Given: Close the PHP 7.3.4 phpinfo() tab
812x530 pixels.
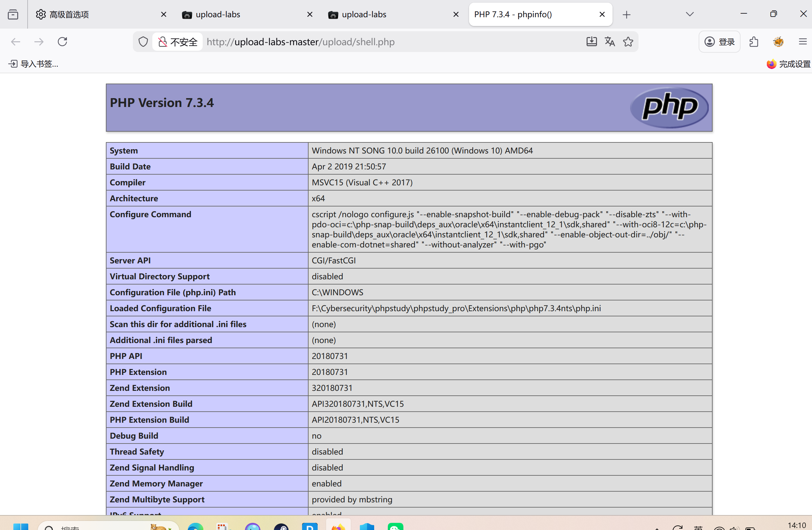Looking at the screenshot, I should coord(602,14).
